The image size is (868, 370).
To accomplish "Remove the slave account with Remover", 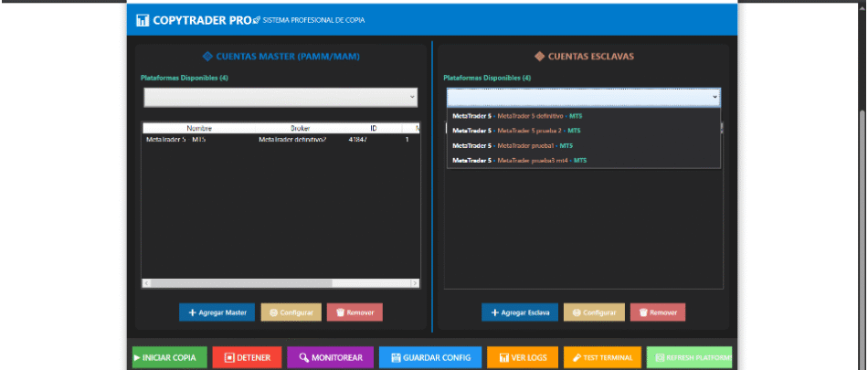I will tap(657, 312).
